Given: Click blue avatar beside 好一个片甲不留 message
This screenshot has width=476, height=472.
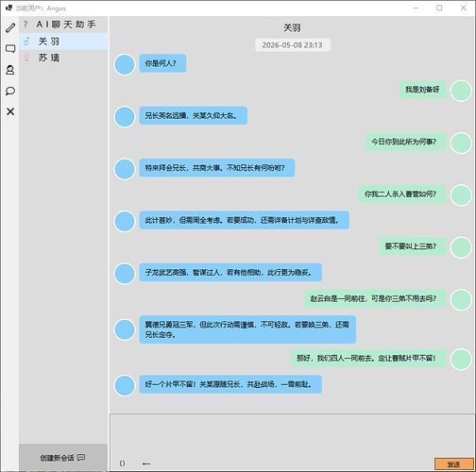Looking at the screenshot, I should click(125, 385).
